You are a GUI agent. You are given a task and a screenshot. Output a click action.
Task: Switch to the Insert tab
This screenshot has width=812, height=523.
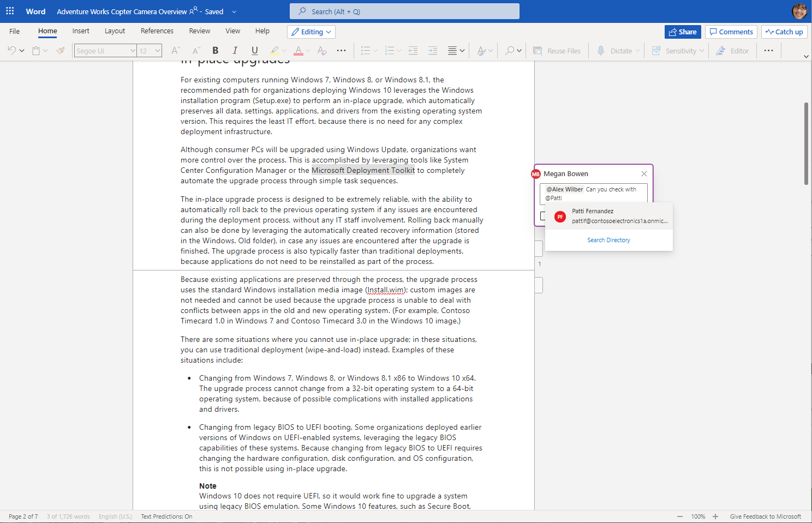pyautogui.click(x=81, y=31)
